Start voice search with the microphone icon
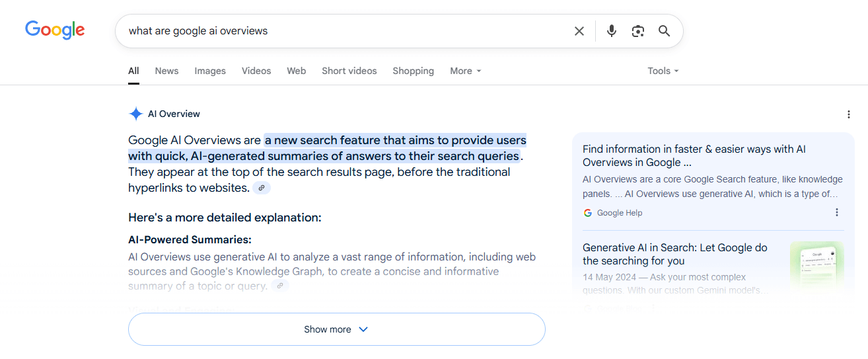The height and width of the screenshot is (359, 868). click(612, 31)
